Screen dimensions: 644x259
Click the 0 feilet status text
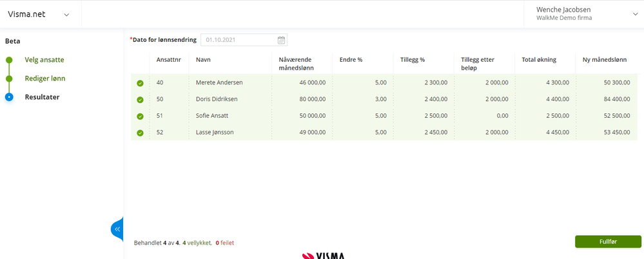(x=225, y=243)
